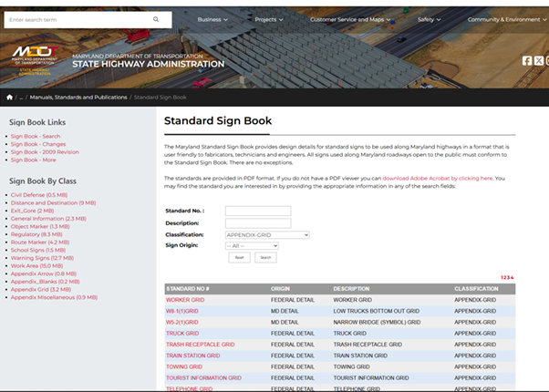The image size is (549, 392).
Task: Open Route Marker (4.2 MB) link
Action: [x=40, y=242]
